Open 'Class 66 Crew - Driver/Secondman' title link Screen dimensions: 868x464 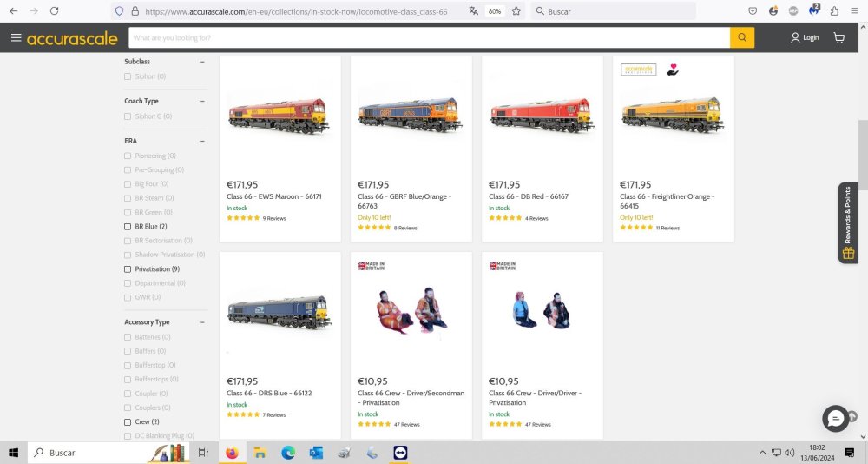point(411,397)
